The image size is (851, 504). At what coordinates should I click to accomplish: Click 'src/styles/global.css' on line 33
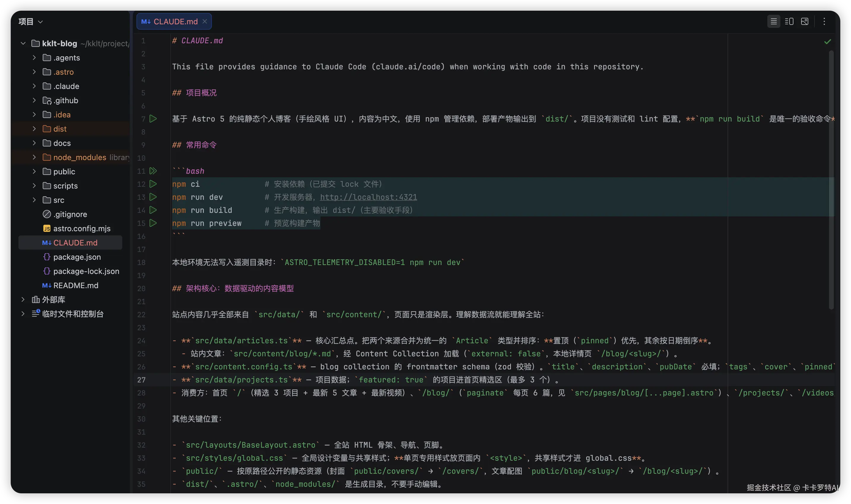[234, 458]
